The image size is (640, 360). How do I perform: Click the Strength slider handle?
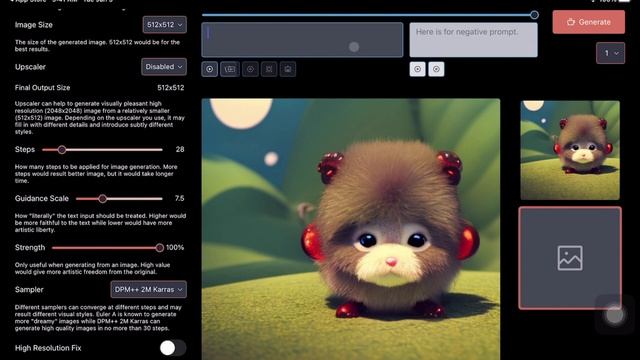tap(160, 248)
